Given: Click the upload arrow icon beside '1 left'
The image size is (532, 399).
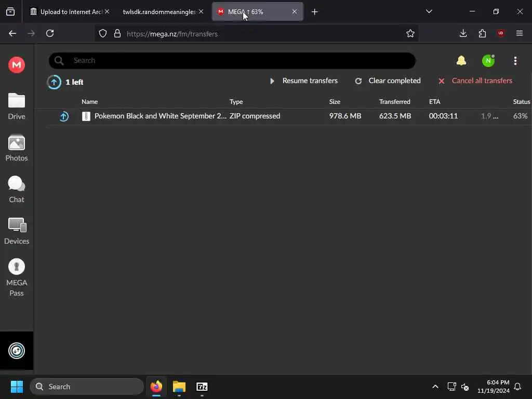Looking at the screenshot, I should coord(54,82).
